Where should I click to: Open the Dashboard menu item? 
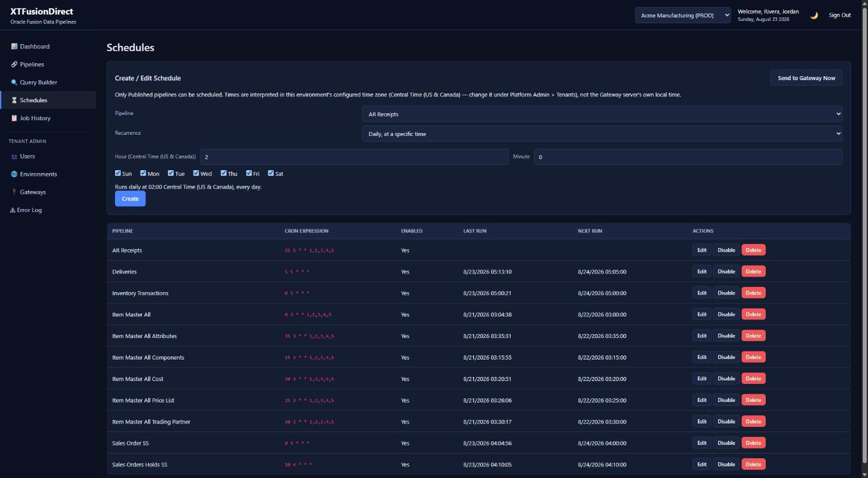point(48,46)
